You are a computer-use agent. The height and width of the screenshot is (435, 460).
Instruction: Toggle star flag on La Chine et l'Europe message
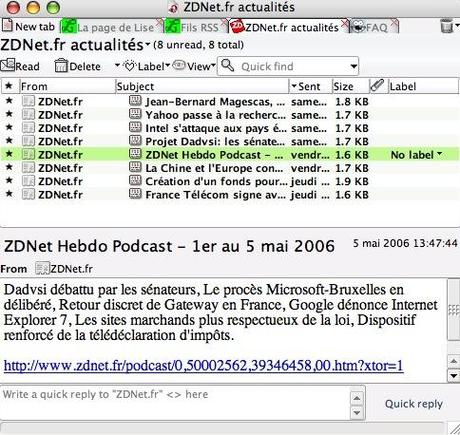[x=9, y=167]
